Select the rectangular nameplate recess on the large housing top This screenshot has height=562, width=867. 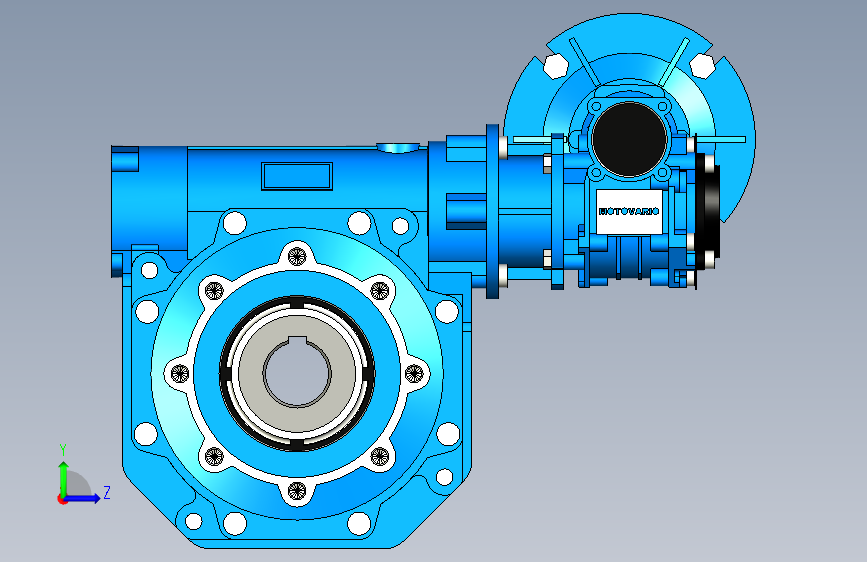(297, 176)
